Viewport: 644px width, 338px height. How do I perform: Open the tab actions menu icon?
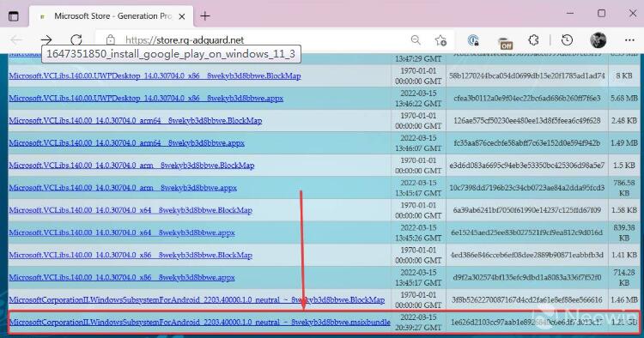point(14,16)
